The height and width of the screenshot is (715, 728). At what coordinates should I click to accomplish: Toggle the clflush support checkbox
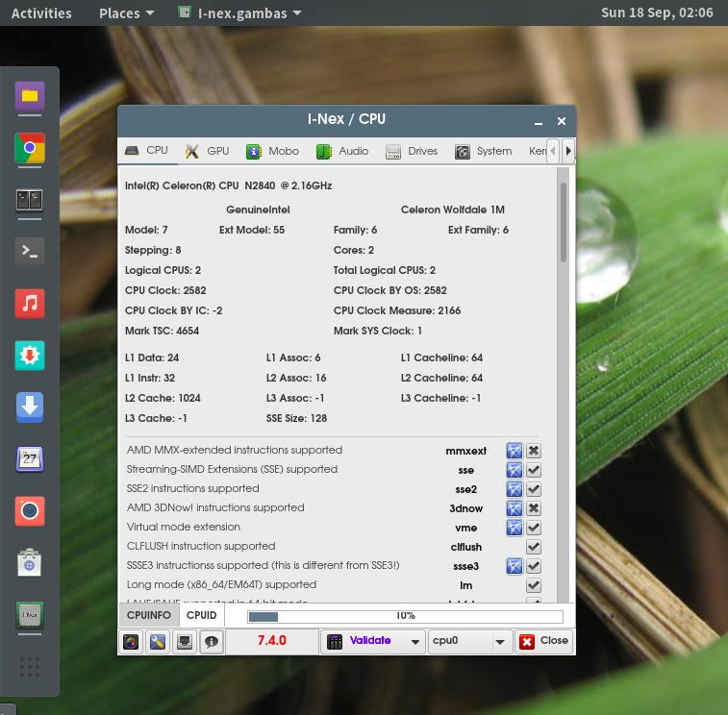click(534, 547)
